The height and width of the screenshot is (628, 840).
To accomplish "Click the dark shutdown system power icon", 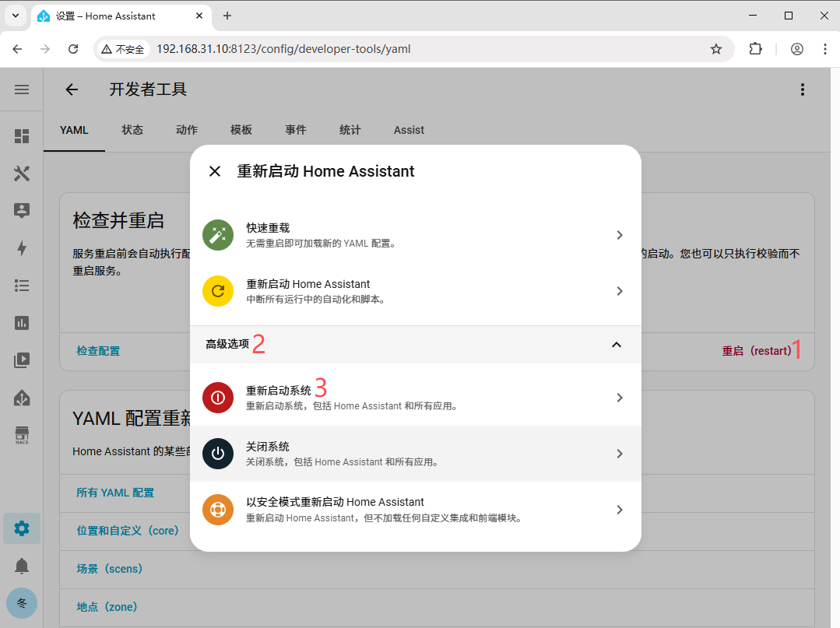I will [x=218, y=454].
